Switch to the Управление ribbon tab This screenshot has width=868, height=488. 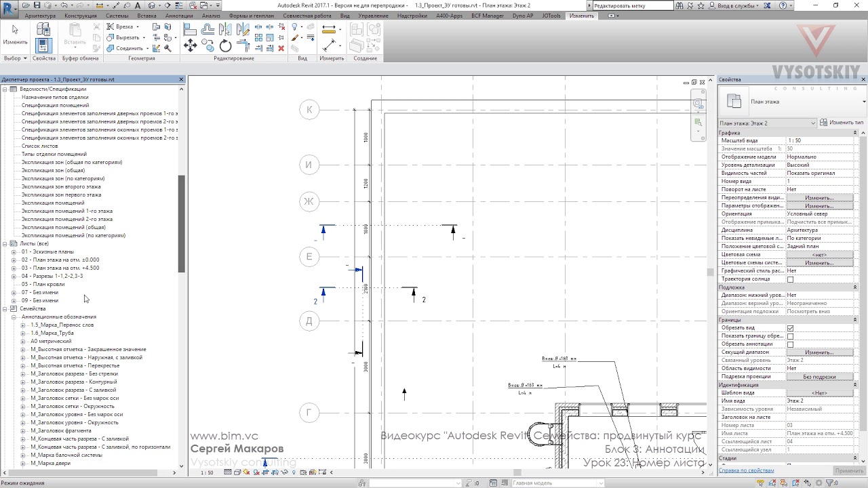tap(374, 16)
